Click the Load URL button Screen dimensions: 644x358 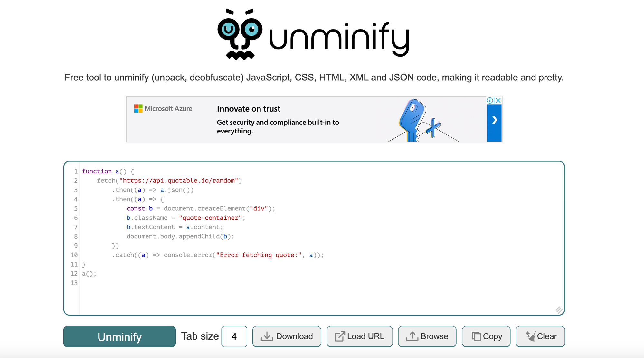click(x=360, y=336)
